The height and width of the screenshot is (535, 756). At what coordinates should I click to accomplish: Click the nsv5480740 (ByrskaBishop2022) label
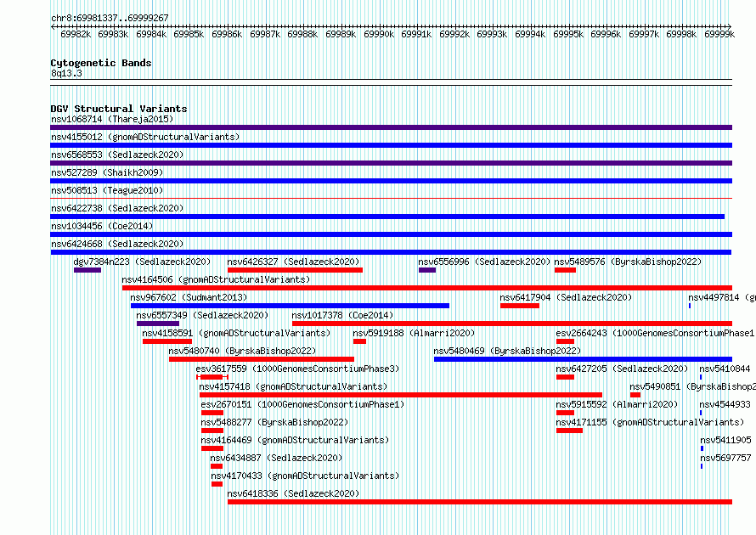(242, 351)
